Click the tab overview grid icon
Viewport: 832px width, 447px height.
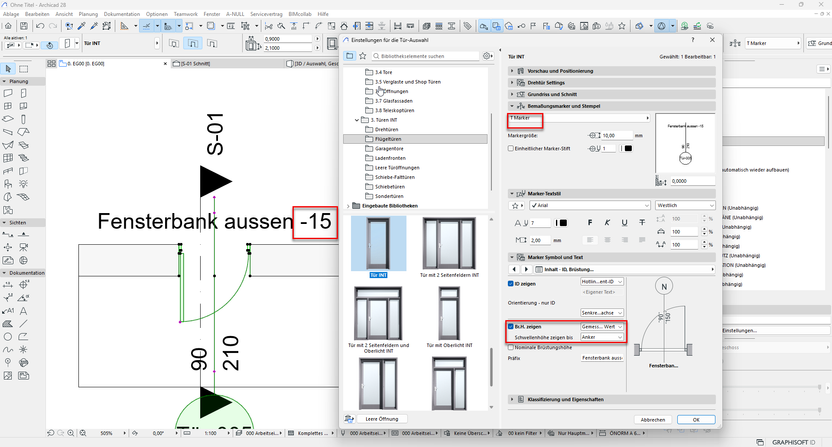pyautogui.click(x=51, y=64)
